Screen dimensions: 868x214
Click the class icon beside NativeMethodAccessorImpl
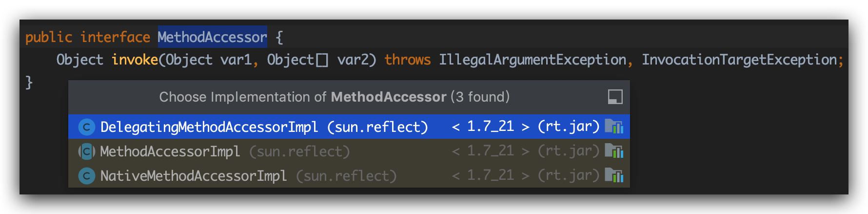pyautogui.click(x=86, y=176)
